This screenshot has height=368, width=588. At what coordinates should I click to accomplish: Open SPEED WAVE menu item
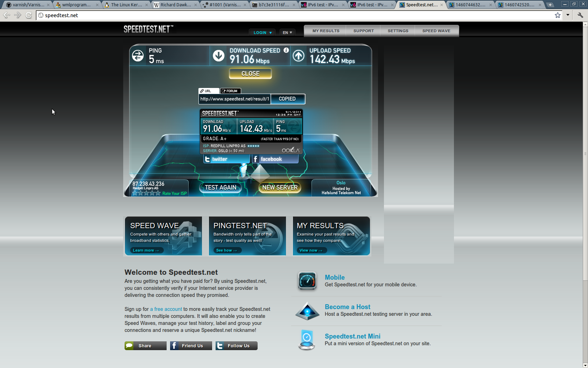(x=436, y=31)
